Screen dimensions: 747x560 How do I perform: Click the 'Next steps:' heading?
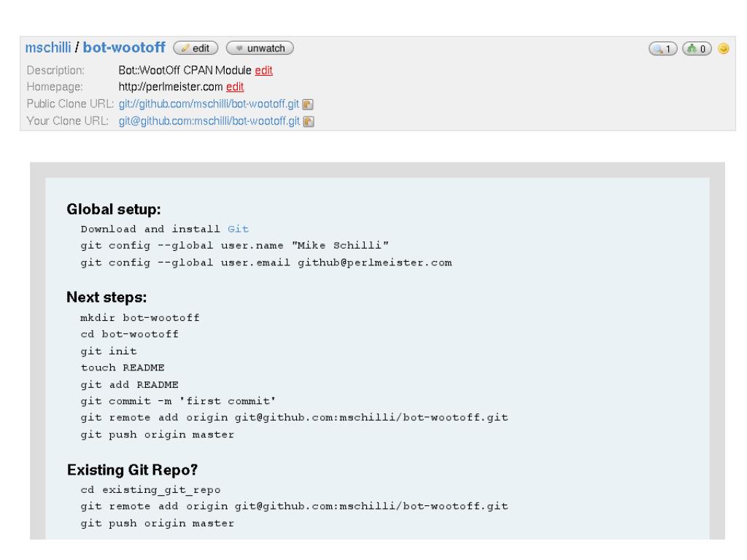click(107, 297)
